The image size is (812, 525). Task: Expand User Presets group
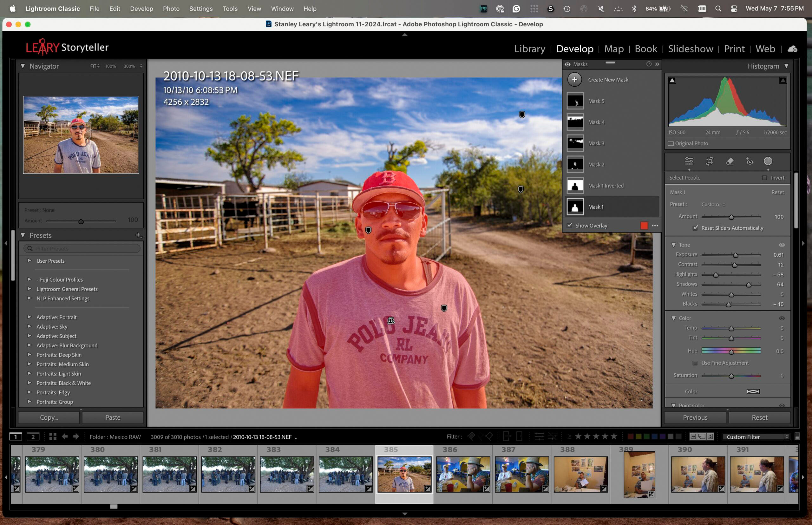point(29,260)
